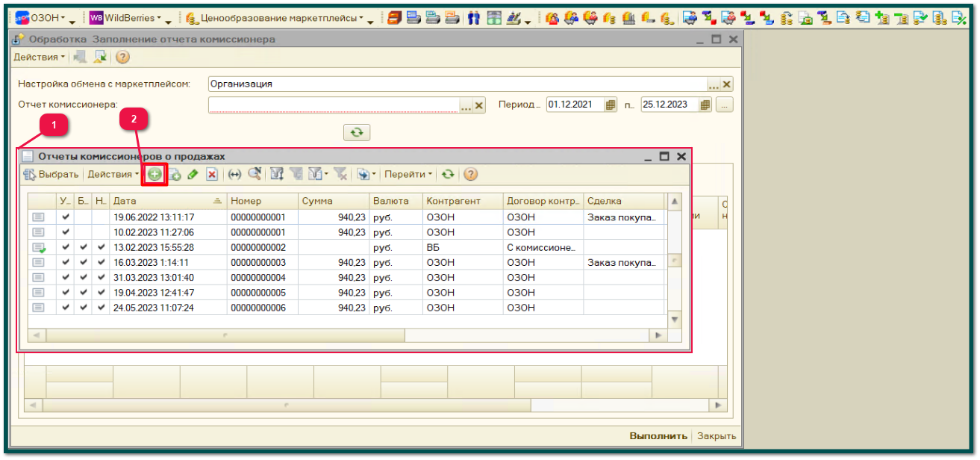Sort the list by Дата column header
Screen dimensions: 980x460
pos(169,201)
